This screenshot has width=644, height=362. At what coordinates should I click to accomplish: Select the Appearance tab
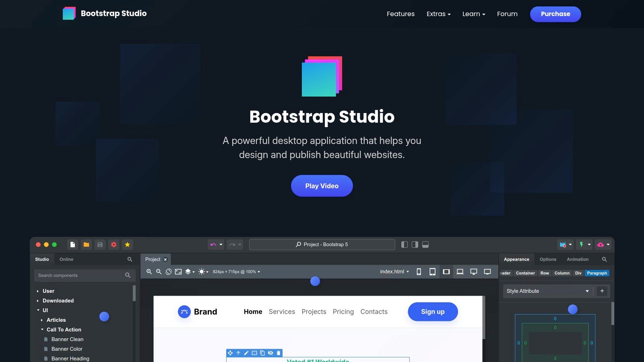point(516,259)
